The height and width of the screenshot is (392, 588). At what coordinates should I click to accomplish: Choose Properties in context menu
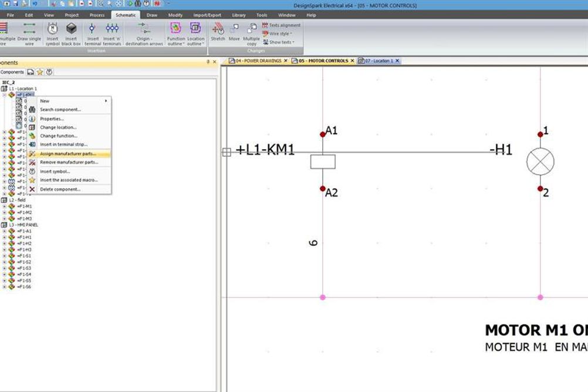[69, 119]
